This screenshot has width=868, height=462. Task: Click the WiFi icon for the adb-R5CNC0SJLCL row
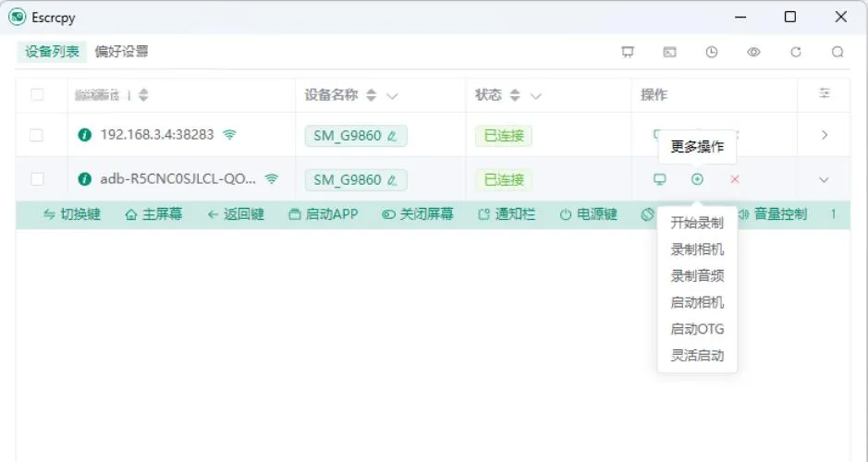pos(271,178)
